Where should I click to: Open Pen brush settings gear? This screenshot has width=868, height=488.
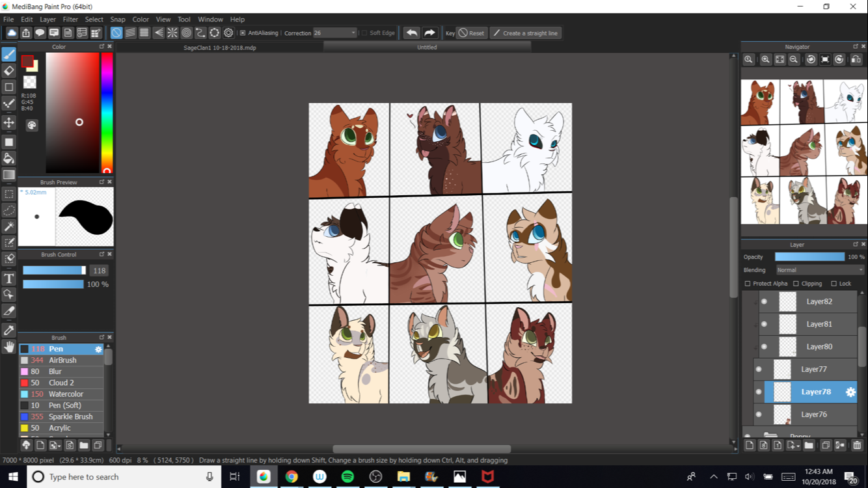point(99,349)
